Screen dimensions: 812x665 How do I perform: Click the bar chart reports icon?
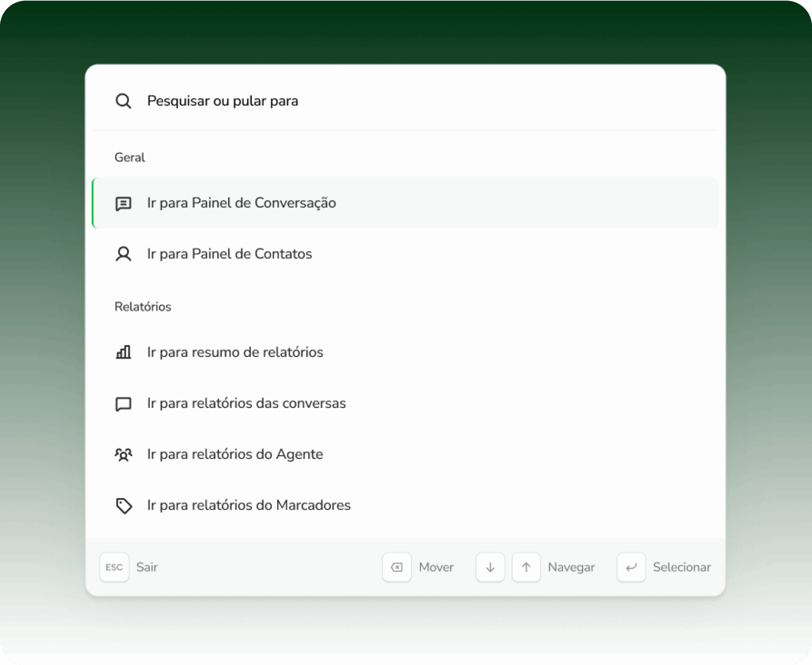pos(123,352)
